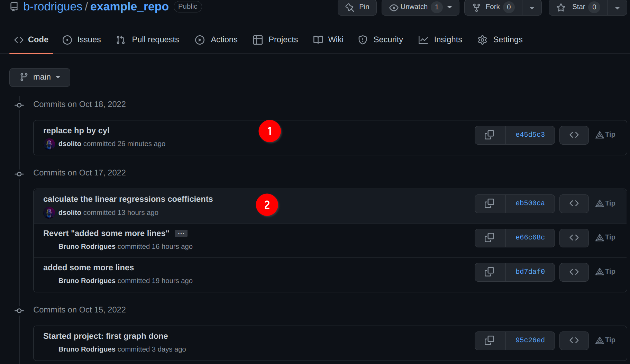
Task: Open the Security tab
Action: (x=381, y=40)
